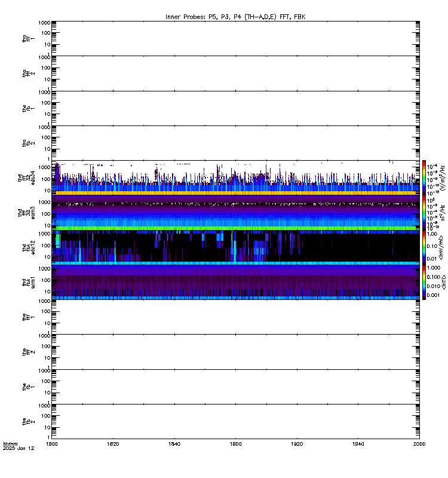This screenshot has height=478, width=448.
Task: Click the '1840' time axis label
Action: pyautogui.click(x=174, y=444)
